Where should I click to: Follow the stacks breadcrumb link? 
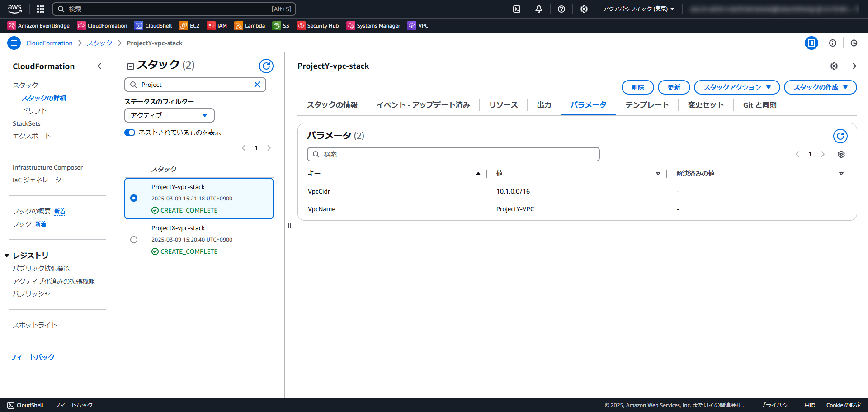99,43
